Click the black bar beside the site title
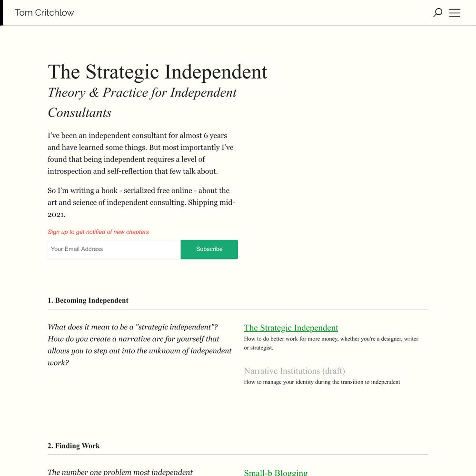This screenshot has width=476, height=476. point(1,13)
